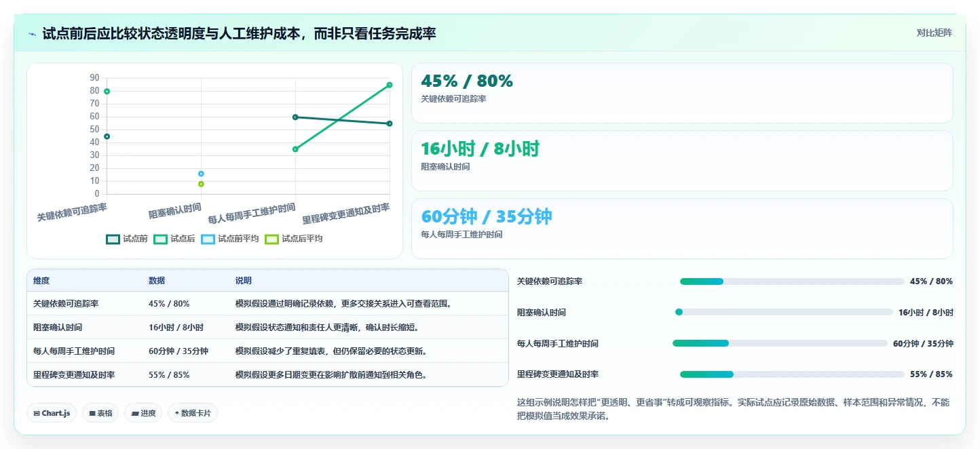The height and width of the screenshot is (449, 980).
Task: Click the blue 试点前平均 point at 16
Action: click(201, 174)
